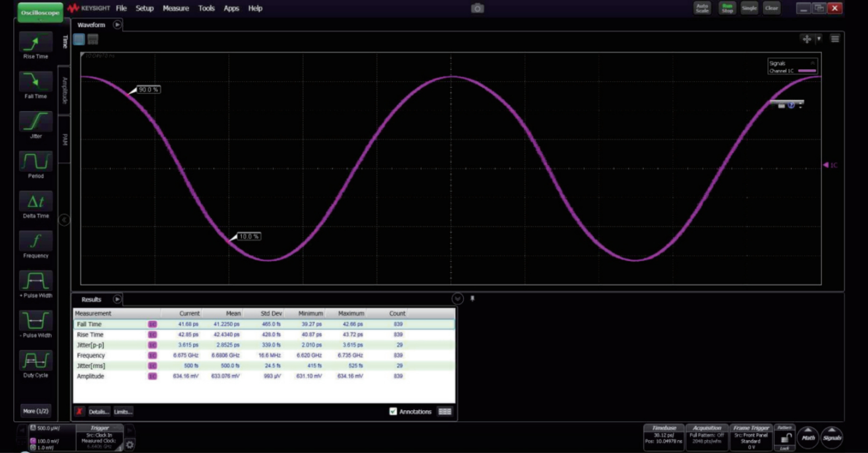Click the Waveform tab play arrow icon

tap(117, 25)
